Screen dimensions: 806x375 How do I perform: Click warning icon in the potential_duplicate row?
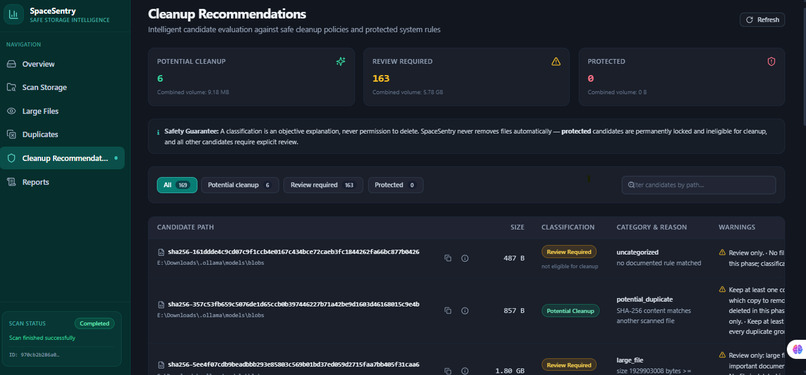point(722,289)
